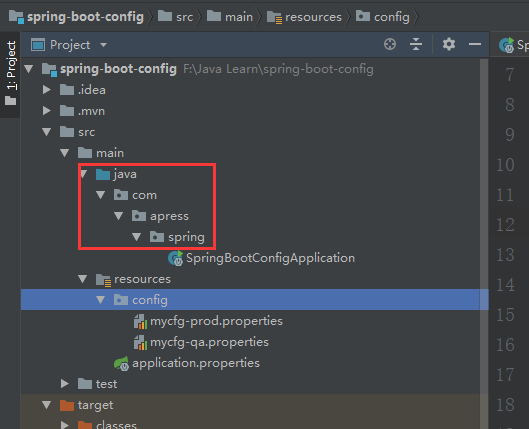Screen dimensions: 529x429
Task: Select mycfg-qa.properties file name
Action: coord(210,342)
